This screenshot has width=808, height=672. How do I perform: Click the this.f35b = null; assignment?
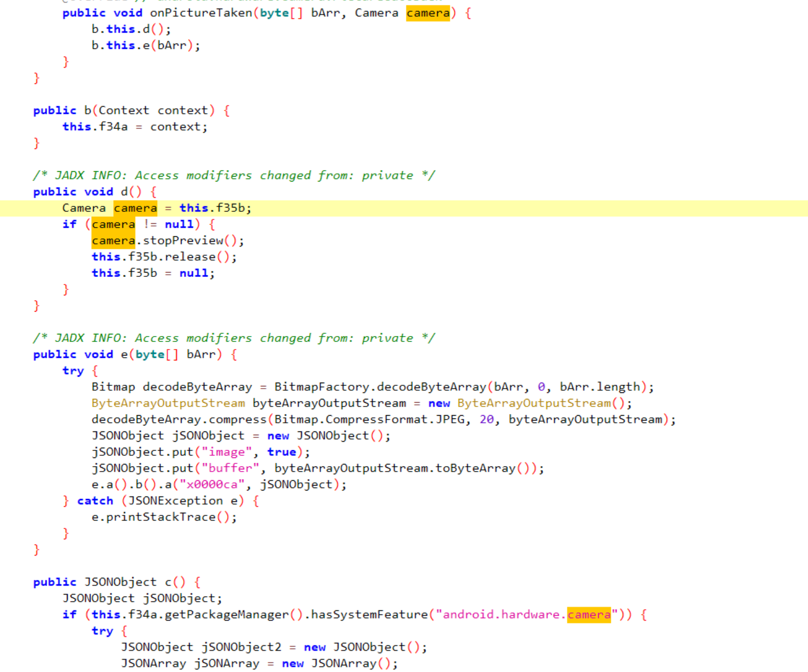click(x=153, y=273)
